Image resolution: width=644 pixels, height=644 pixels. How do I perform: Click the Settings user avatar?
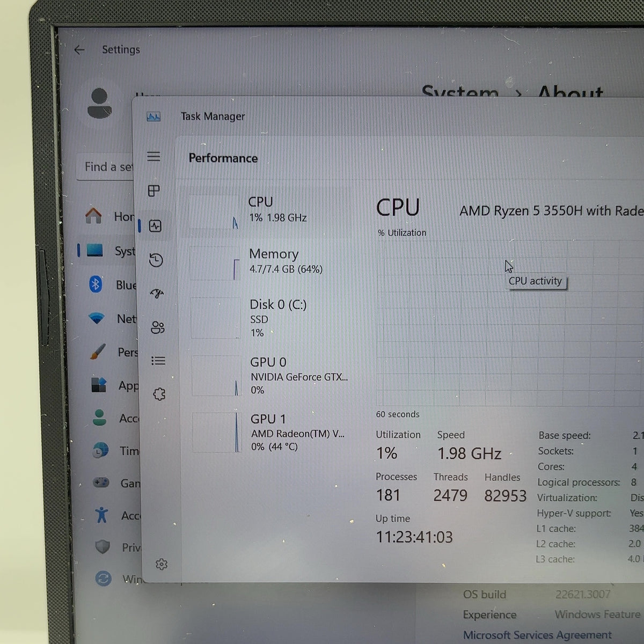pyautogui.click(x=99, y=104)
